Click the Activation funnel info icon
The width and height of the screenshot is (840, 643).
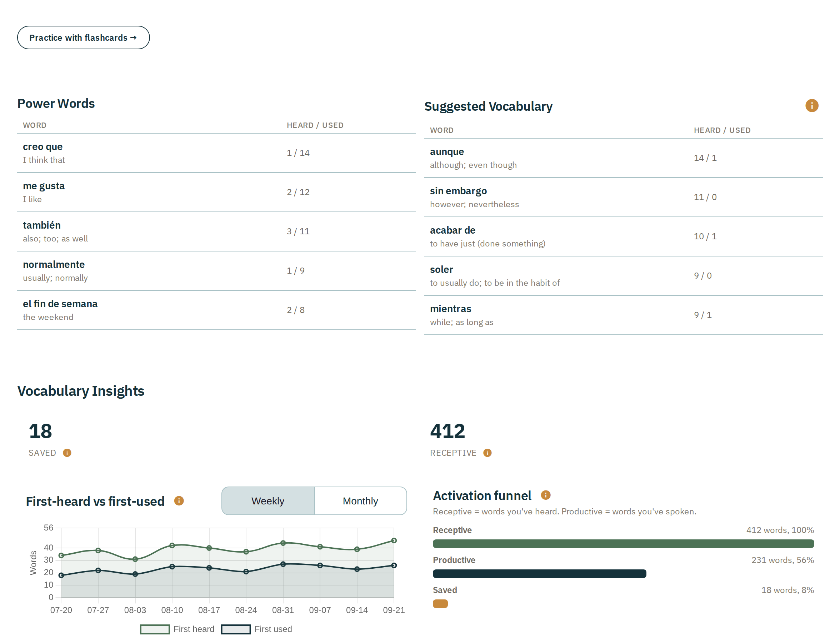click(545, 495)
